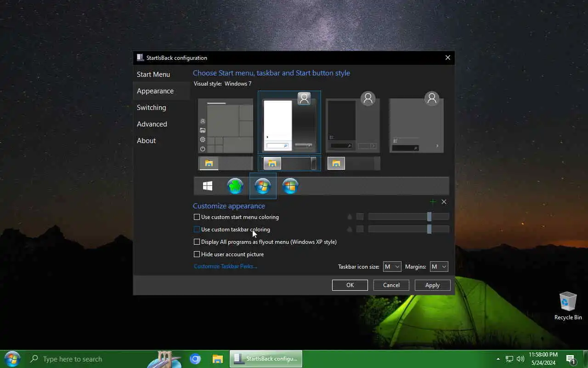Click the Cancel button
The height and width of the screenshot is (368, 588).
coord(391,285)
